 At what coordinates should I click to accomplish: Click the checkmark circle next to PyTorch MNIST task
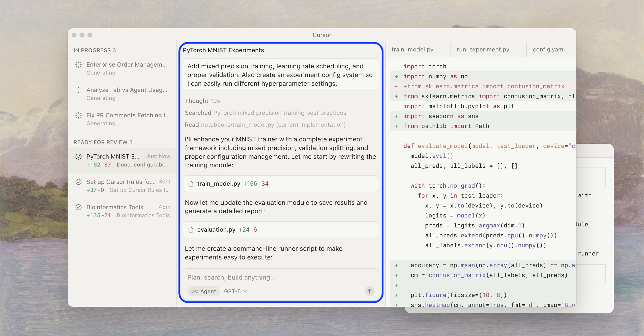click(79, 157)
